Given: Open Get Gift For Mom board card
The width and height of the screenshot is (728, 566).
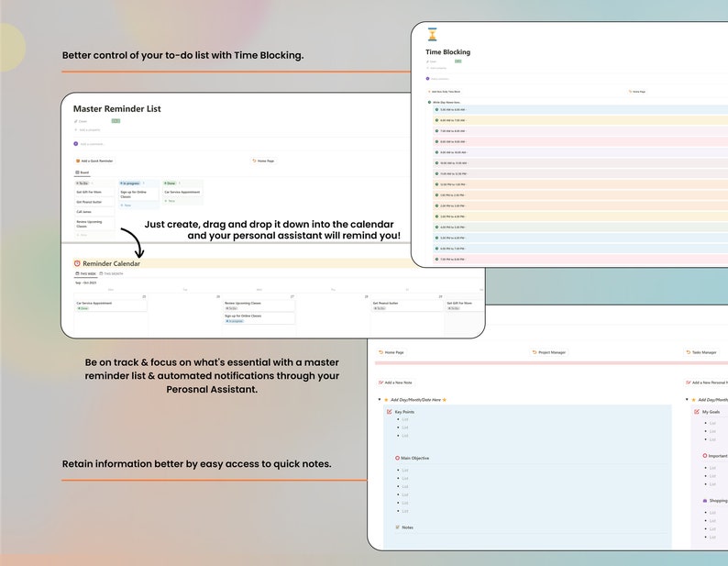Looking at the screenshot, I should [94, 192].
